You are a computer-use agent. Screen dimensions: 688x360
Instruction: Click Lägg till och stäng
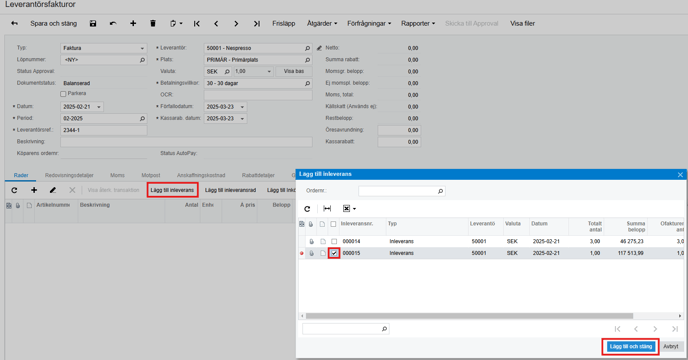(x=631, y=346)
